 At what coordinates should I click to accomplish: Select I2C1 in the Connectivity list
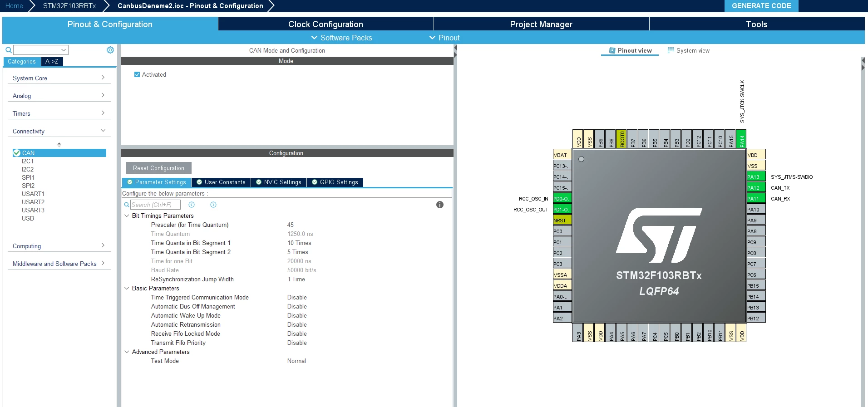28,161
